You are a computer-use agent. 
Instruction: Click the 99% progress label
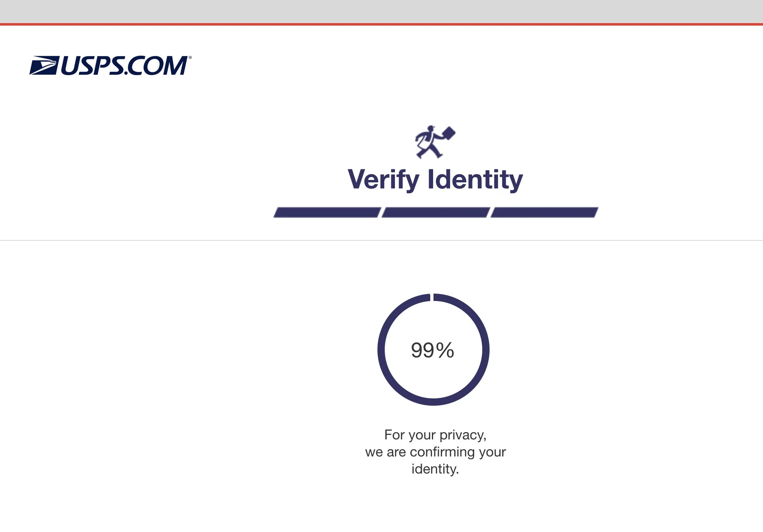(433, 350)
